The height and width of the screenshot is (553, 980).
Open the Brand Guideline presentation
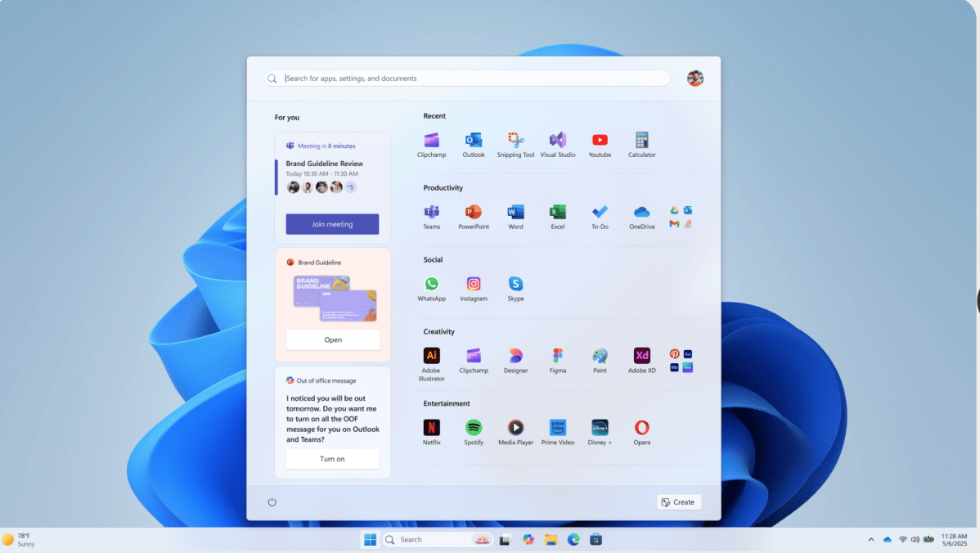(332, 339)
